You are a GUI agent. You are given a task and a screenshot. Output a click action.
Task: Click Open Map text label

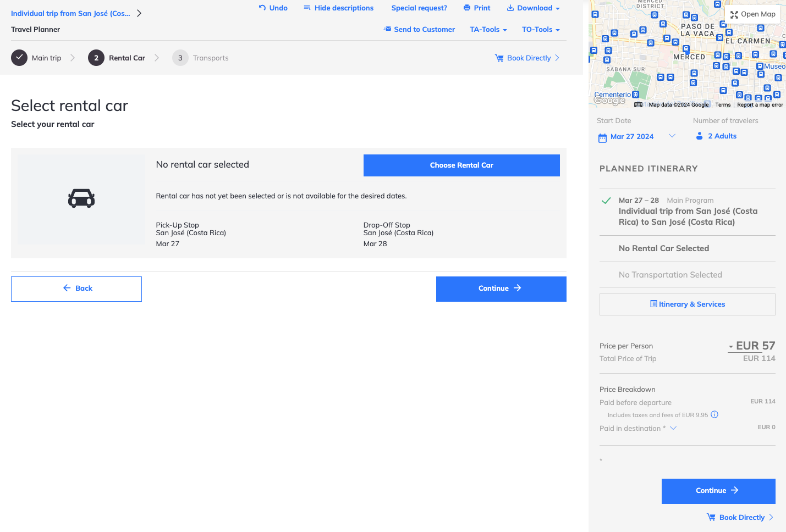tap(758, 14)
